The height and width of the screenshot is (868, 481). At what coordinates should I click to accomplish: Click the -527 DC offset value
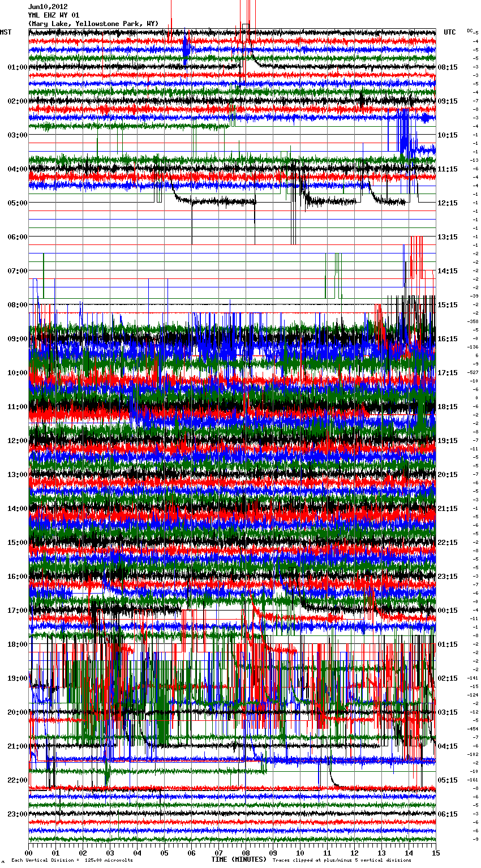coord(473,372)
